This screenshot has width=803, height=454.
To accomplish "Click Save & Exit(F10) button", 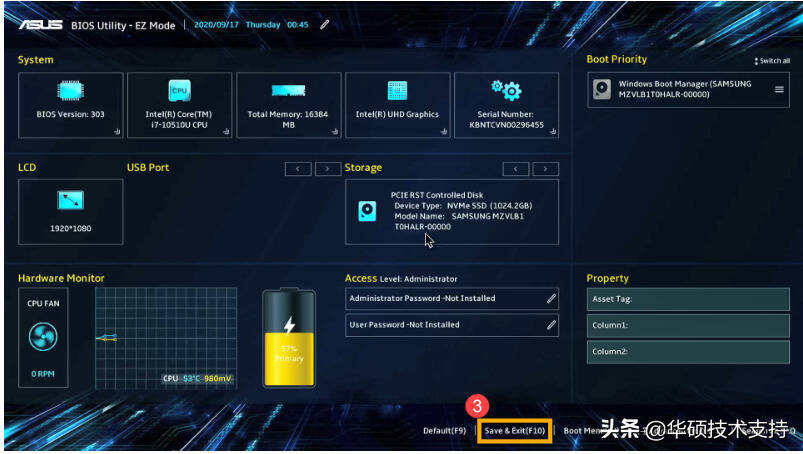I will tap(515, 431).
